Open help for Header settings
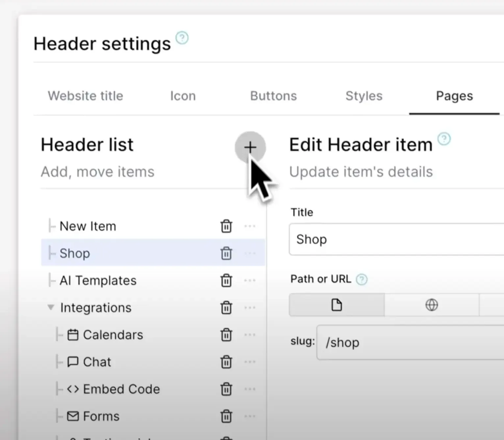Image resolution: width=504 pixels, height=440 pixels. tap(182, 38)
